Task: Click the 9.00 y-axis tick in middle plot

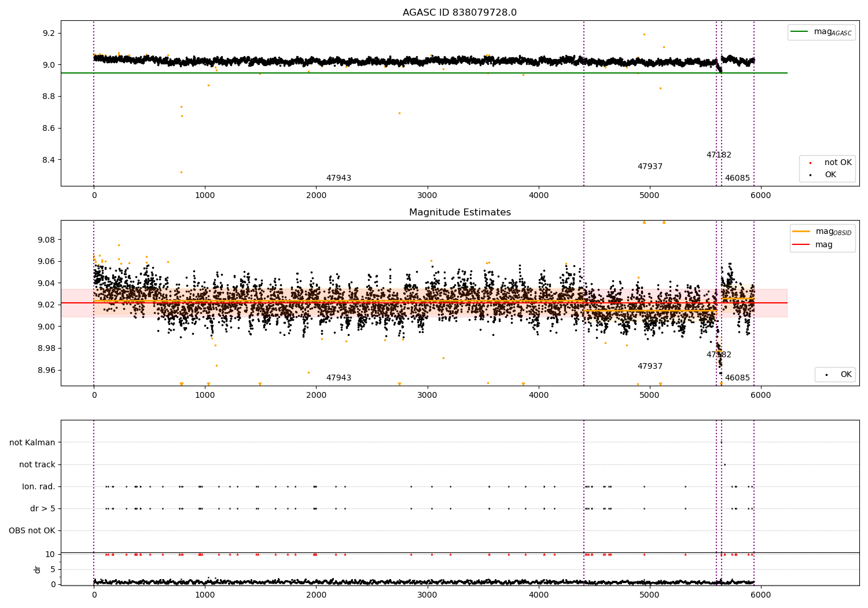Action: click(46, 327)
